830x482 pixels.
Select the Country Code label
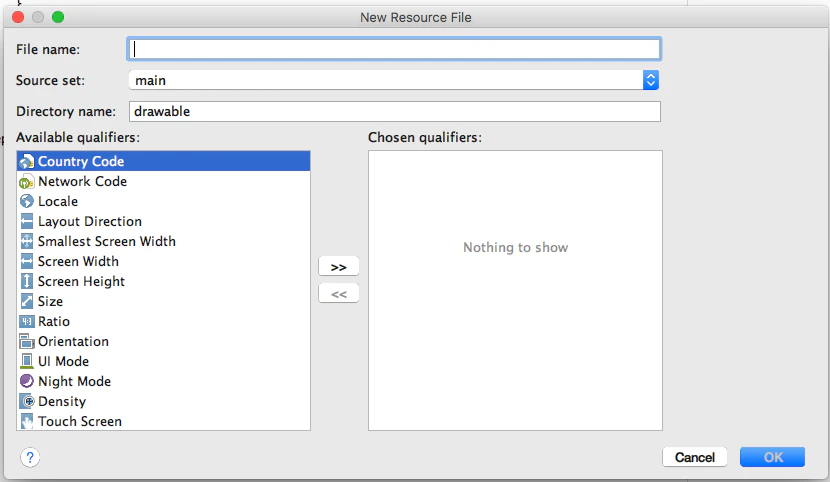(81, 161)
